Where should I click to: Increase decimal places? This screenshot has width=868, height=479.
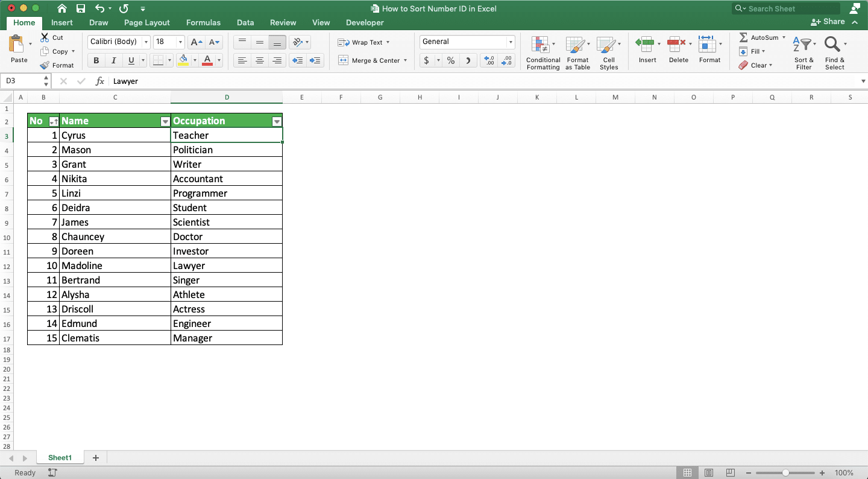click(x=489, y=60)
